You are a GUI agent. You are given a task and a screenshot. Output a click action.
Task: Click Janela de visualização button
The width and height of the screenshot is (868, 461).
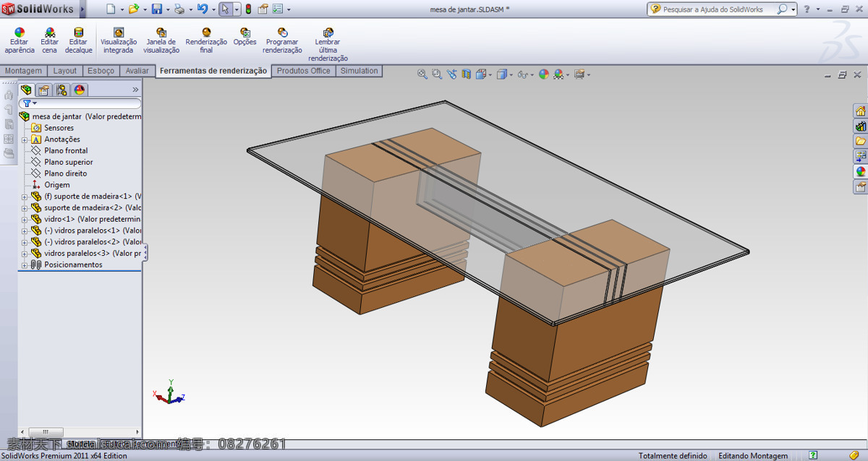[161, 40]
